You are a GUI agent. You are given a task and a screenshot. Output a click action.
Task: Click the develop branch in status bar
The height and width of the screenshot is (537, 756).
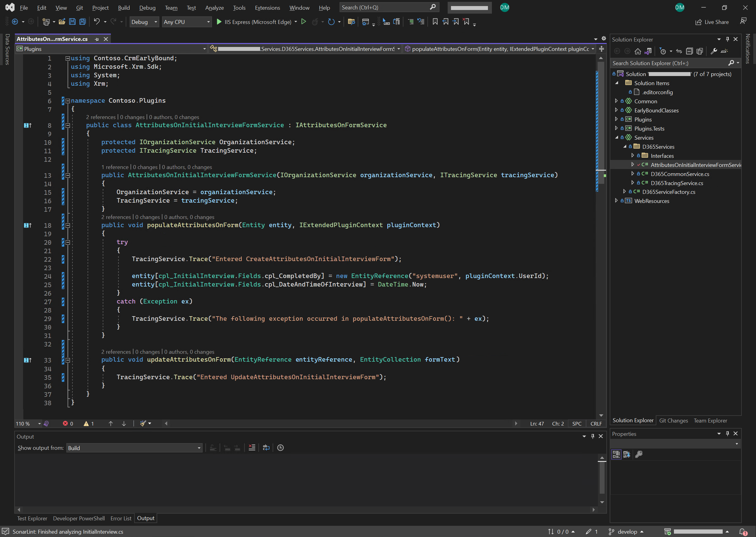coord(627,532)
